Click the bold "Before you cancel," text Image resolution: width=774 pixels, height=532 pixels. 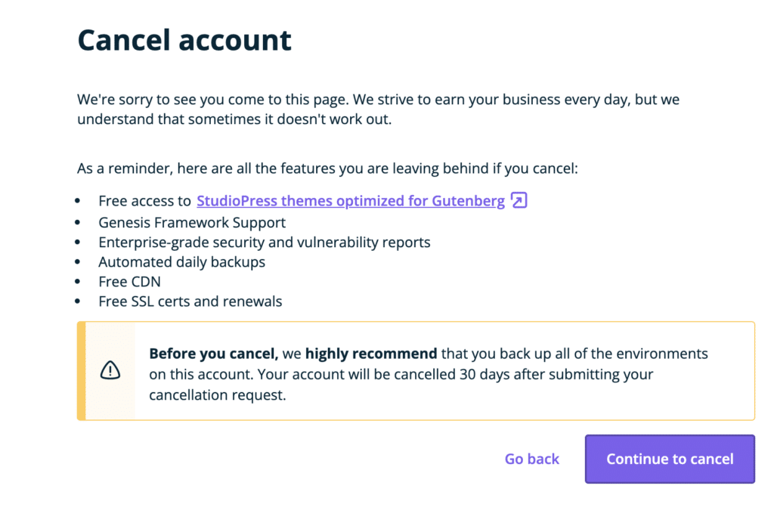[x=213, y=354]
